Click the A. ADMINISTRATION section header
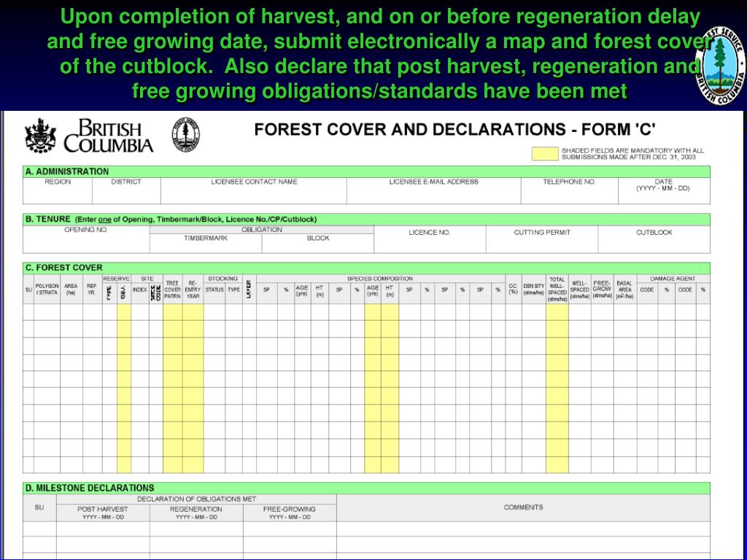 point(366,171)
